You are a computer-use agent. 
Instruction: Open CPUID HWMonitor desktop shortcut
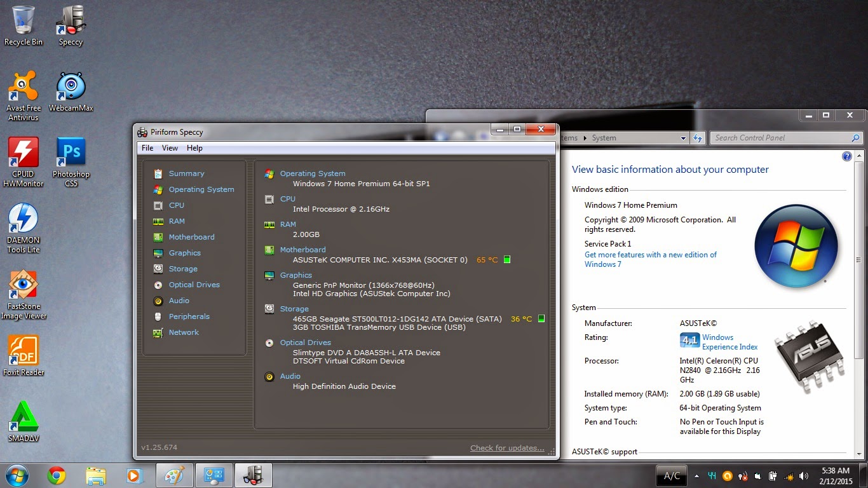24,163
